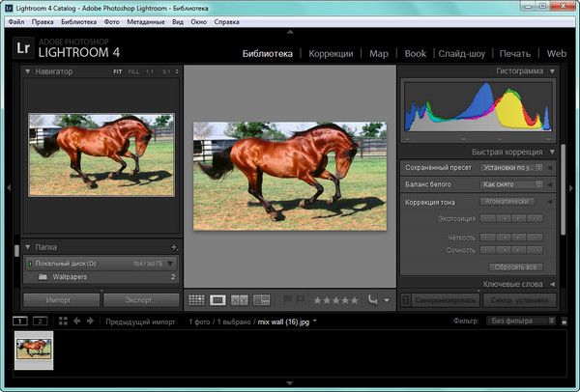This screenshot has width=580, height=392.
Task: Click the Импорт button
Action: [x=62, y=299]
